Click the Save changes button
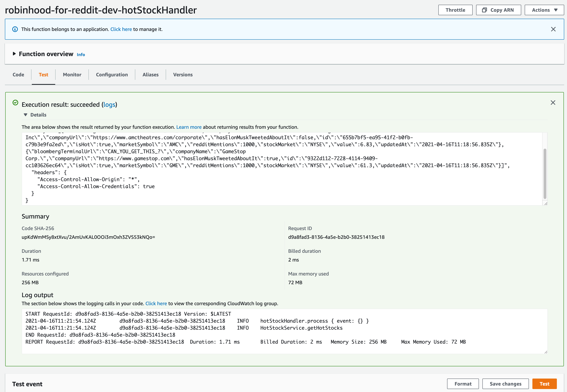Viewport: 567px width, 392px height. 505,384
